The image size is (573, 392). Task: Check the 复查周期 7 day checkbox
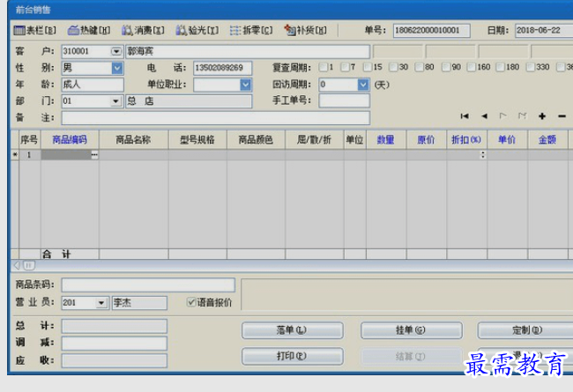[x=345, y=67]
